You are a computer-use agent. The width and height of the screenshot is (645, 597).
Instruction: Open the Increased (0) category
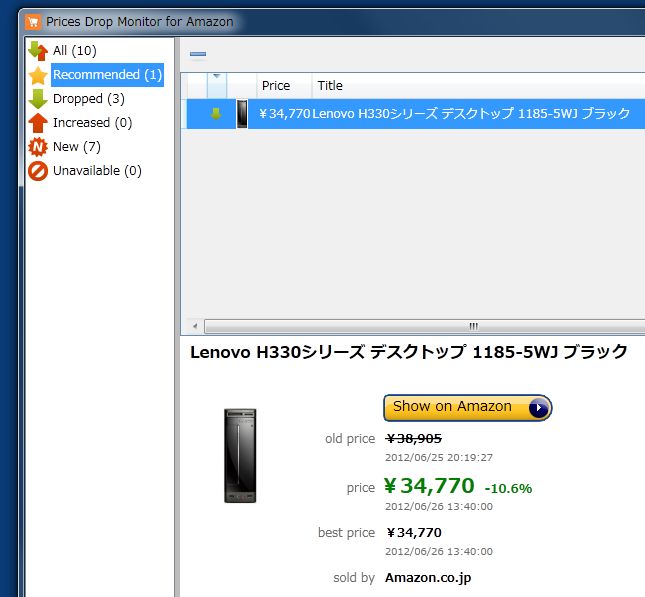tap(92, 123)
